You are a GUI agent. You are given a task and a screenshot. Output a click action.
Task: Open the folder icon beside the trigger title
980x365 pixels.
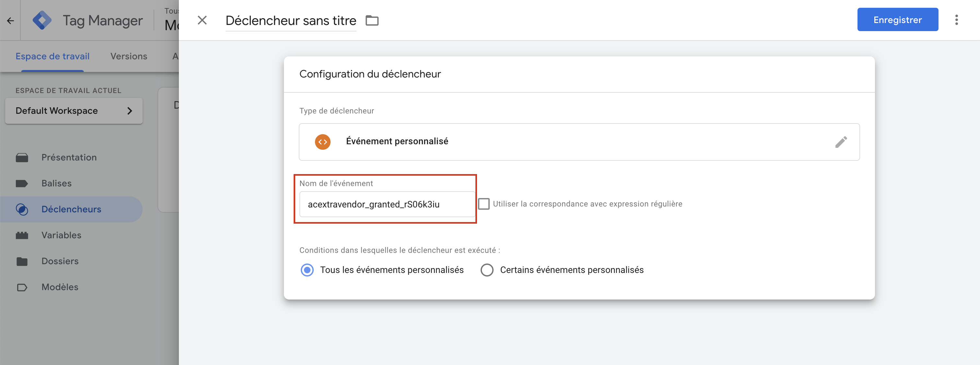tap(372, 20)
